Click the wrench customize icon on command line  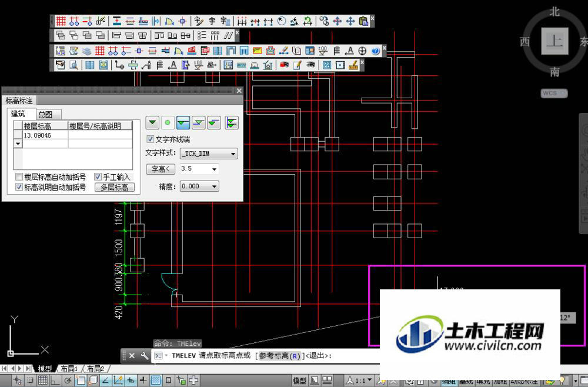click(x=145, y=355)
